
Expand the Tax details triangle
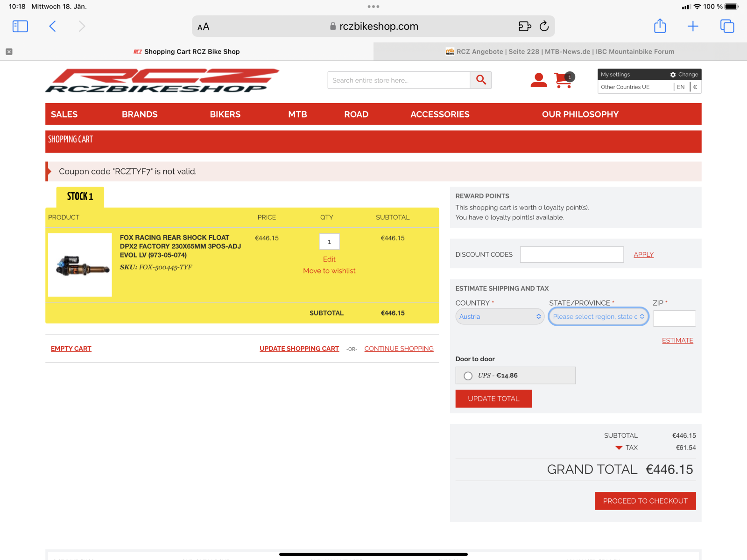click(619, 448)
